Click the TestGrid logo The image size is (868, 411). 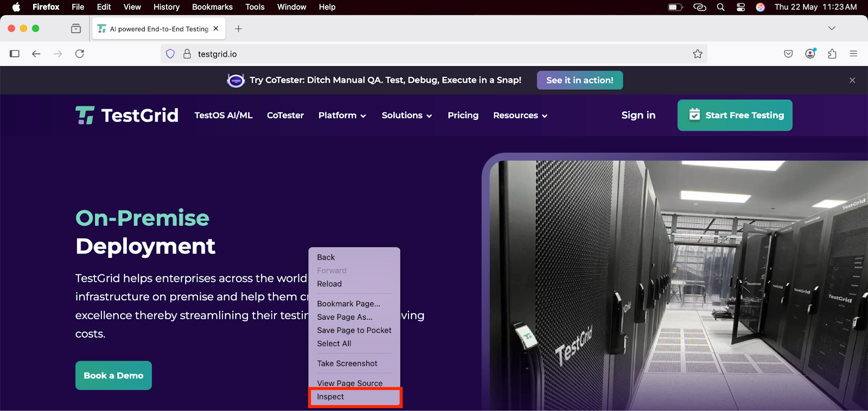(x=127, y=115)
